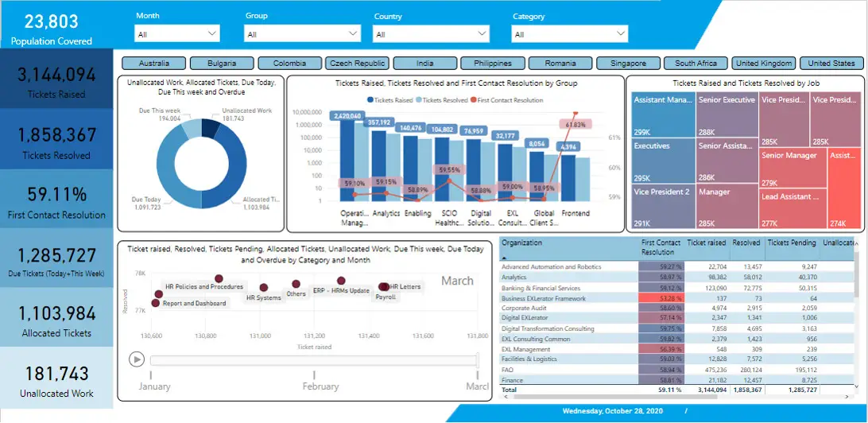Filter by Australia country button

(x=154, y=64)
